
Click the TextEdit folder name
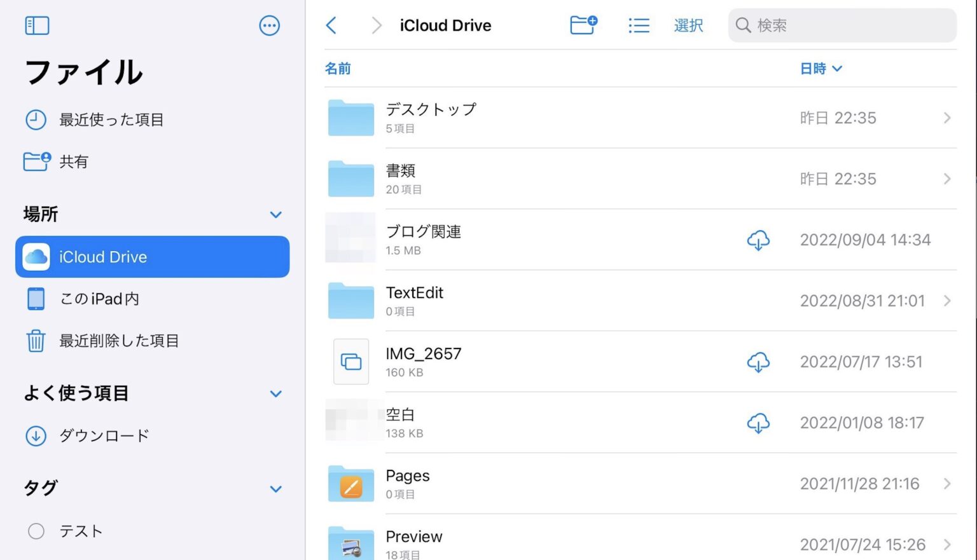tap(415, 292)
